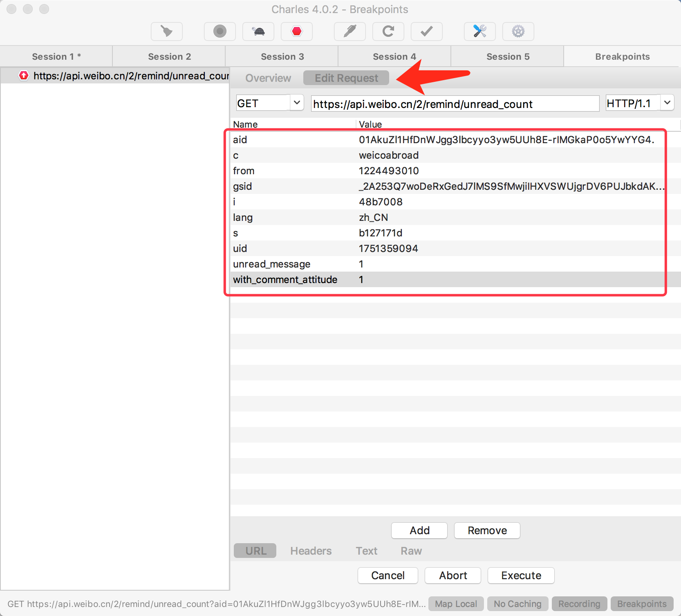
Task: Select the c parameter name
Action: click(x=236, y=155)
